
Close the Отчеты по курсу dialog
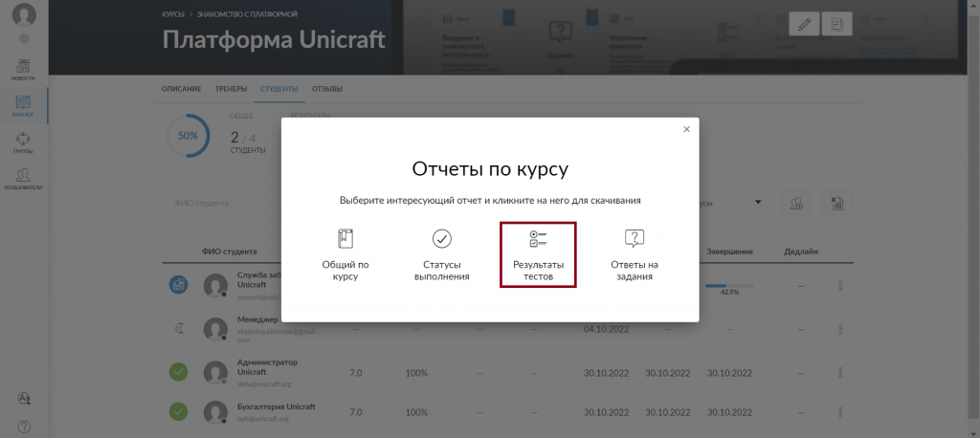[x=686, y=129]
